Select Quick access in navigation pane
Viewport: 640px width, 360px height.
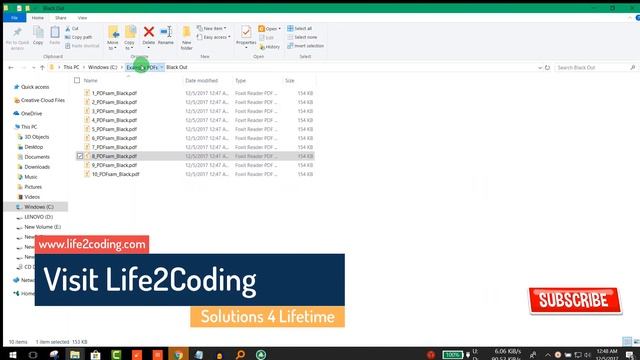click(x=35, y=87)
